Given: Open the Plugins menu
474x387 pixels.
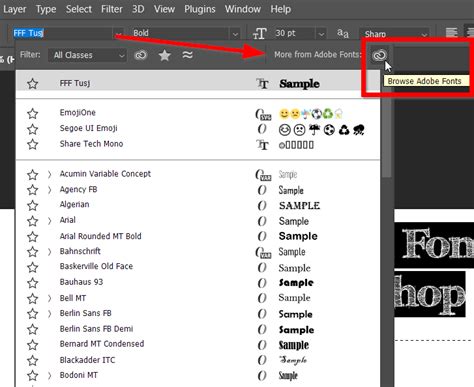Looking at the screenshot, I should pos(200,9).
